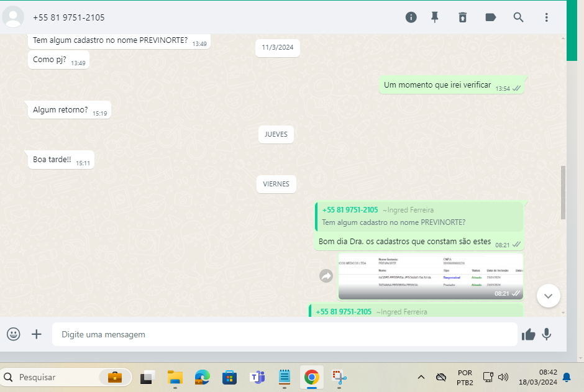Open Microsoft Store taskbar icon
This screenshot has height=392, width=584.
tap(229, 378)
